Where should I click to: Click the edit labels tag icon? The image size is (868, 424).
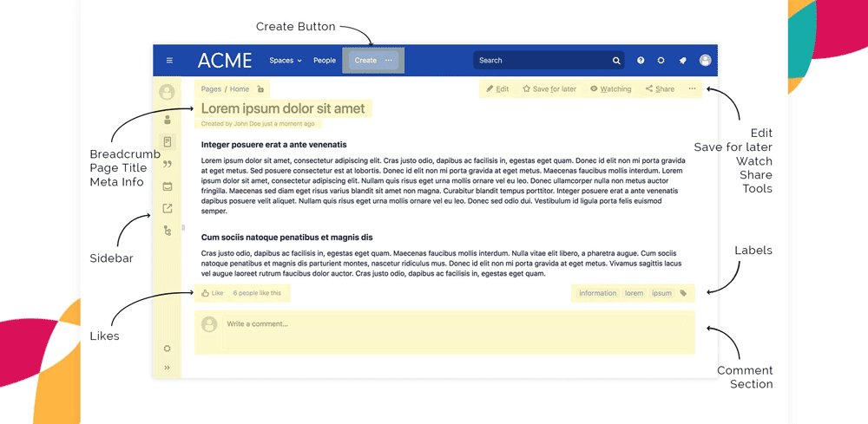683,294
